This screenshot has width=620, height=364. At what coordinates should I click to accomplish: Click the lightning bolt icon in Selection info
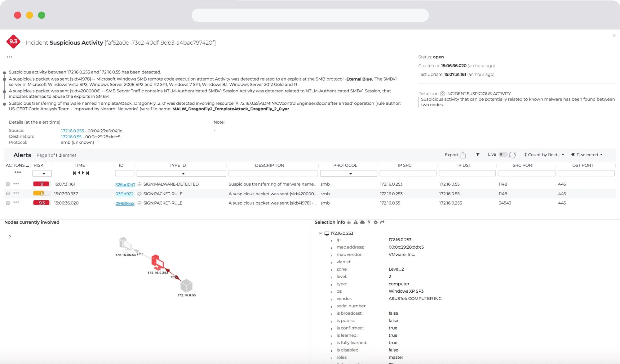[369, 222]
